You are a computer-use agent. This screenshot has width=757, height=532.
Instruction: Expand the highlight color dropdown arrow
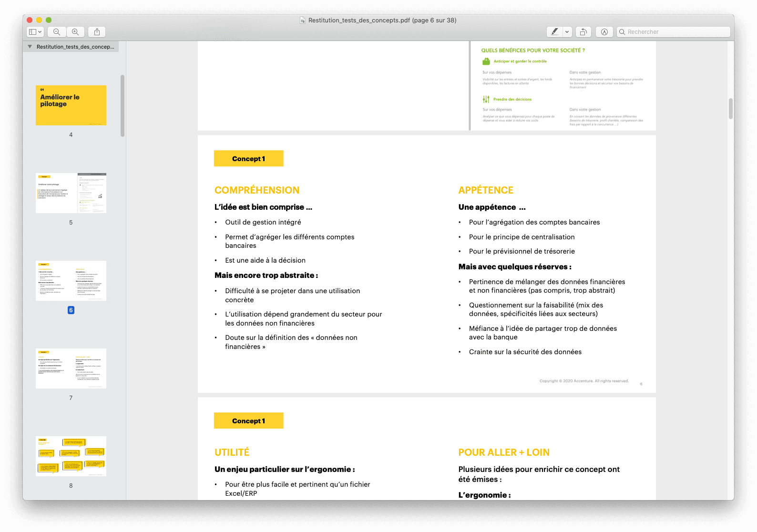(567, 32)
